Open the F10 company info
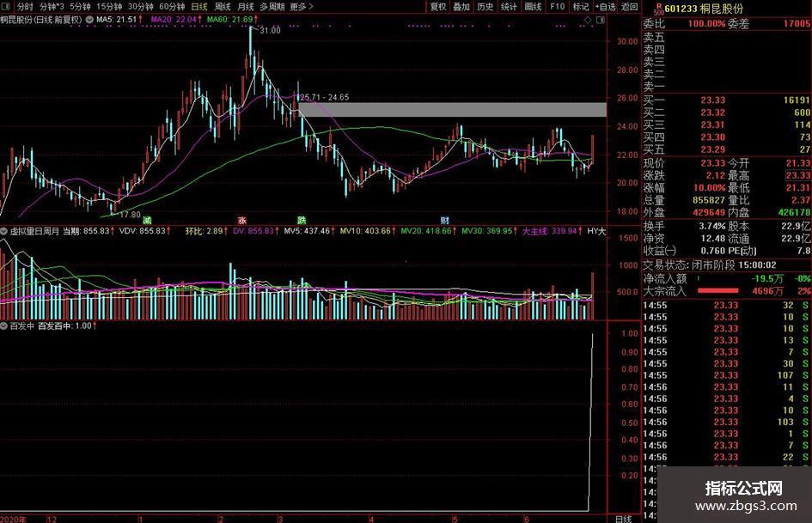 tap(557, 6)
